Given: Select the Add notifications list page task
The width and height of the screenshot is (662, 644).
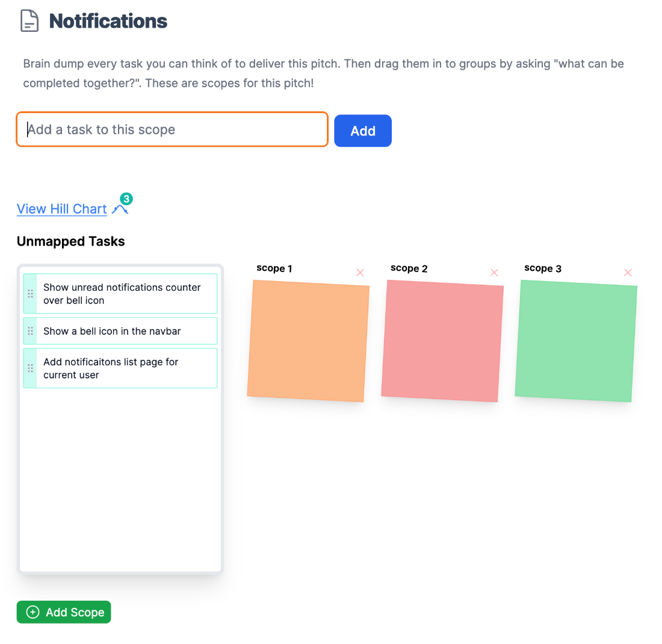Looking at the screenshot, I should click(x=120, y=368).
